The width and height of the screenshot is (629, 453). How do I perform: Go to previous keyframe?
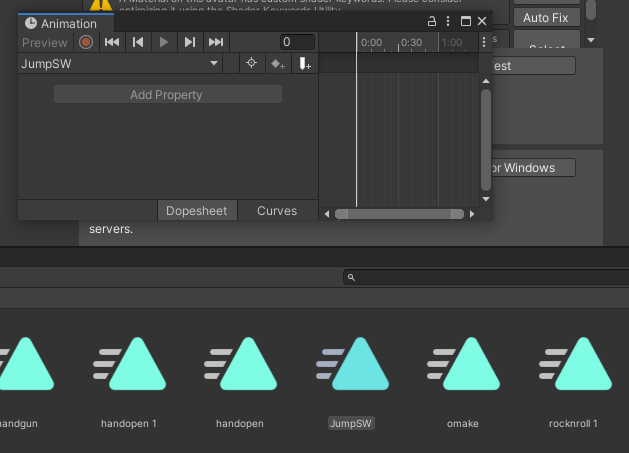point(138,42)
